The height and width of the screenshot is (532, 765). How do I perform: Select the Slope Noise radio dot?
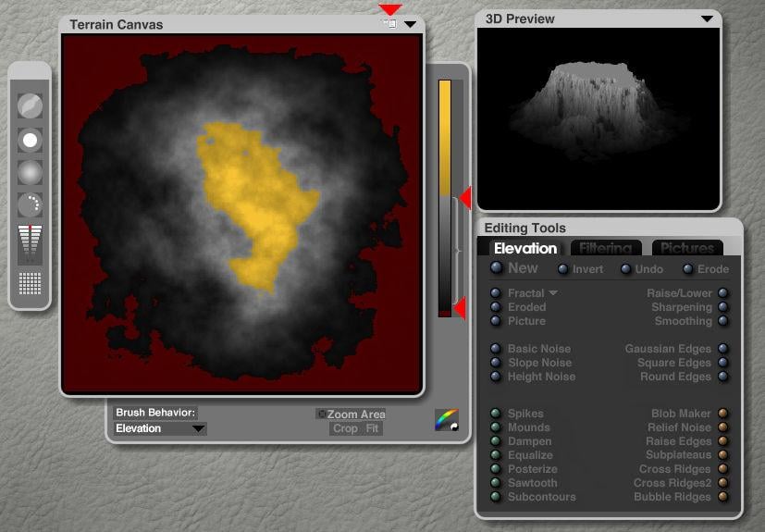[496, 362]
